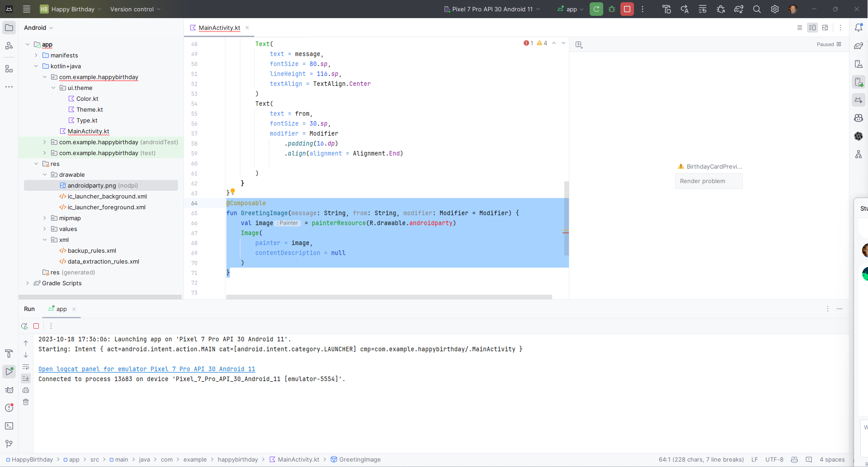Click the Render problem button
Viewport: 868px width, 467px height.
coord(708,181)
